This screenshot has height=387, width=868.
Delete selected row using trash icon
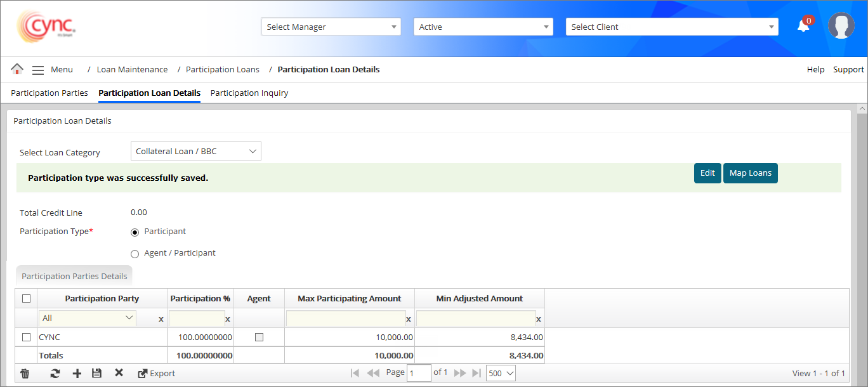tap(25, 374)
